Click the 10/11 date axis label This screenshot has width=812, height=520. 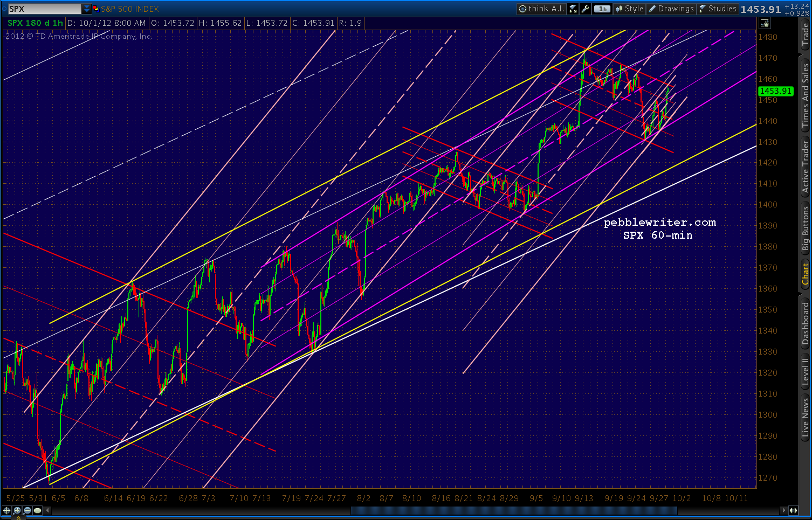[x=737, y=498]
